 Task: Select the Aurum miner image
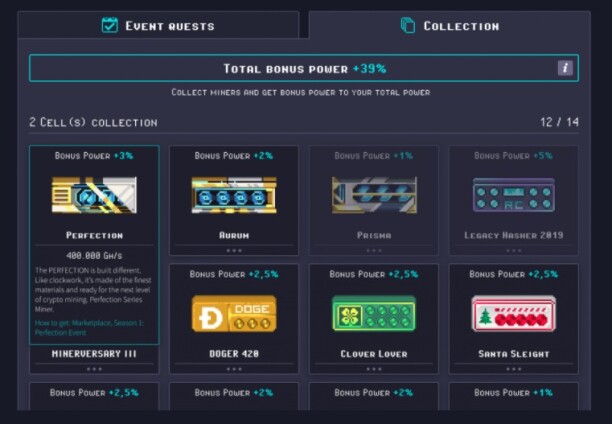tap(234, 195)
